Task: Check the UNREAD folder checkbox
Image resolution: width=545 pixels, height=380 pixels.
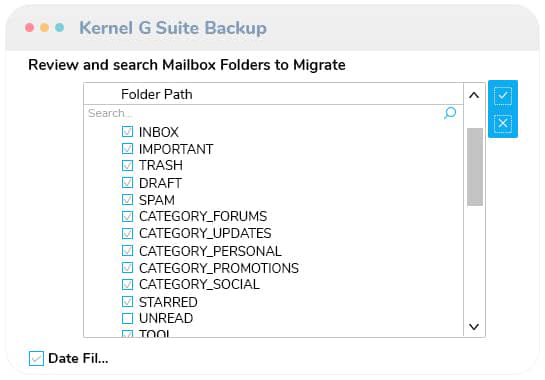Action: coord(128,318)
